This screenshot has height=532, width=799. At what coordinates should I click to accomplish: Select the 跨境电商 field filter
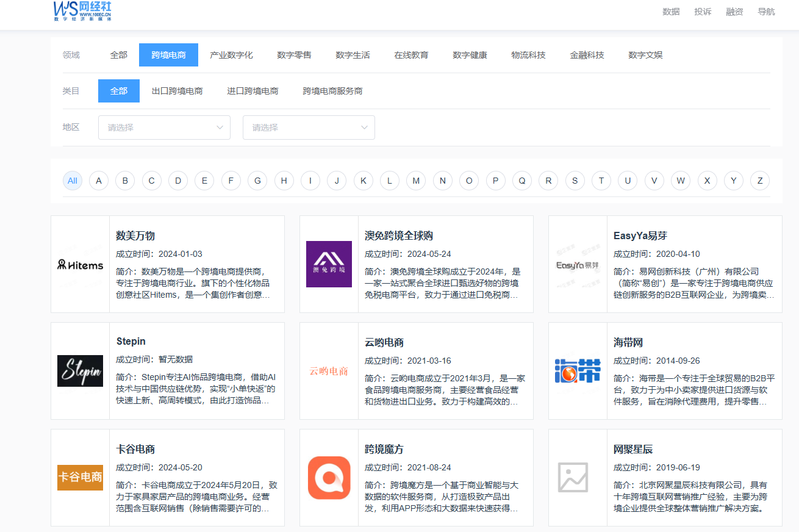169,55
